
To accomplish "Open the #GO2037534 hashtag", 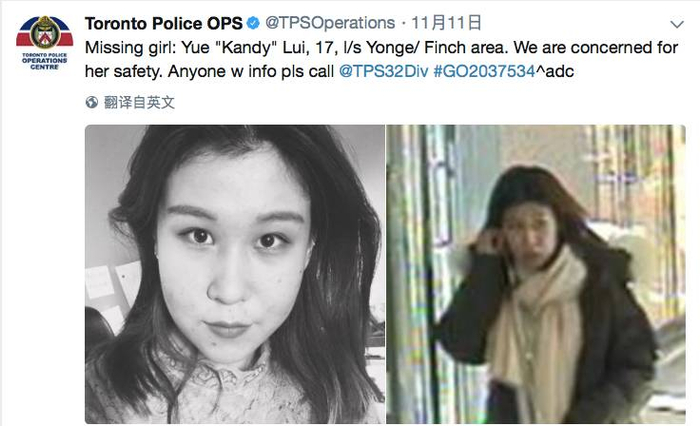I will pos(484,71).
